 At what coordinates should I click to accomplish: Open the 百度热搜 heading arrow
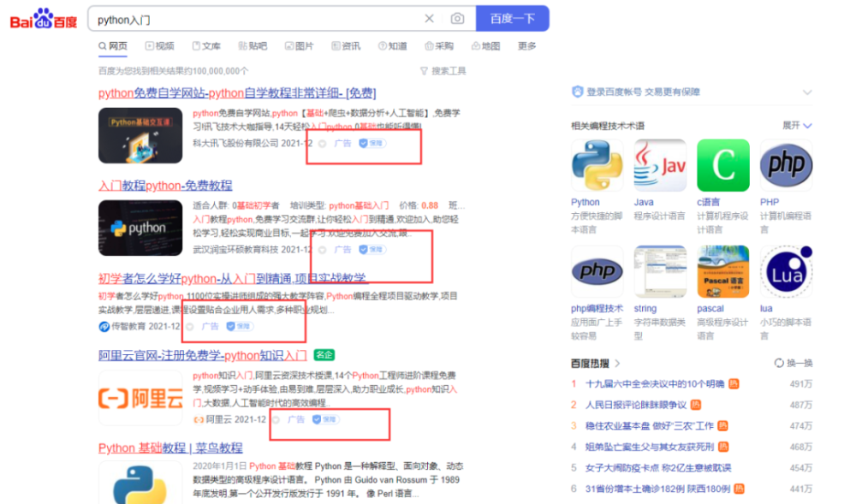(x=617, y=364)
